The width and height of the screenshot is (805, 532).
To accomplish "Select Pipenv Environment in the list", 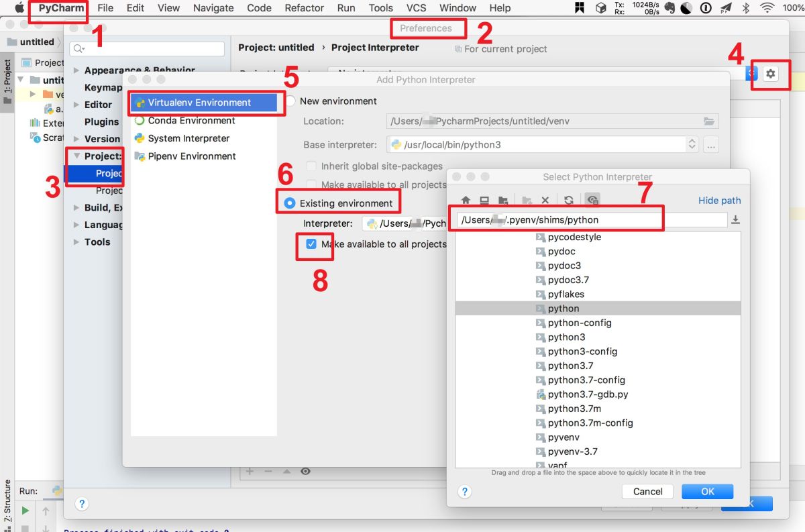I will 204,156.
